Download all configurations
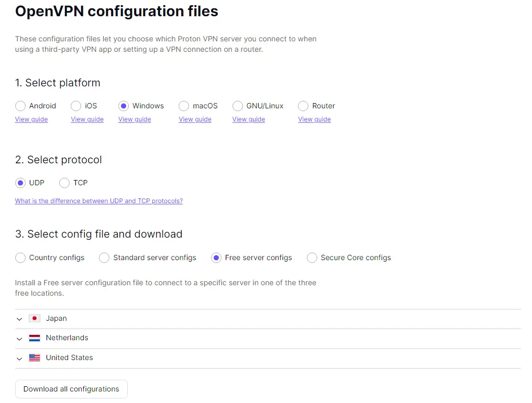The image size is (532, 403). pos(71,389)
